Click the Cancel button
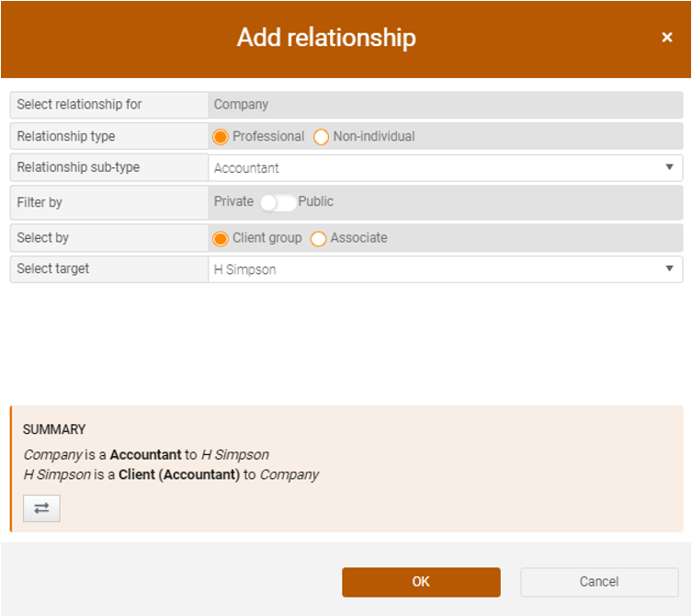Viewport: 692px width, 616px height. click(x=599, y=582)
